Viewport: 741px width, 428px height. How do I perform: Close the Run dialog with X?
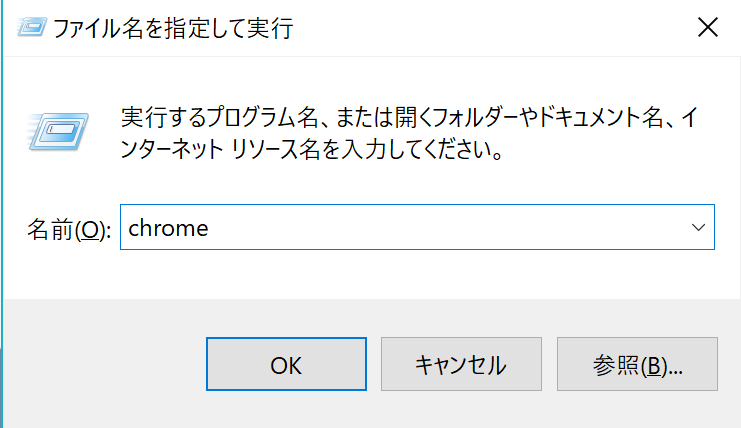707,27
